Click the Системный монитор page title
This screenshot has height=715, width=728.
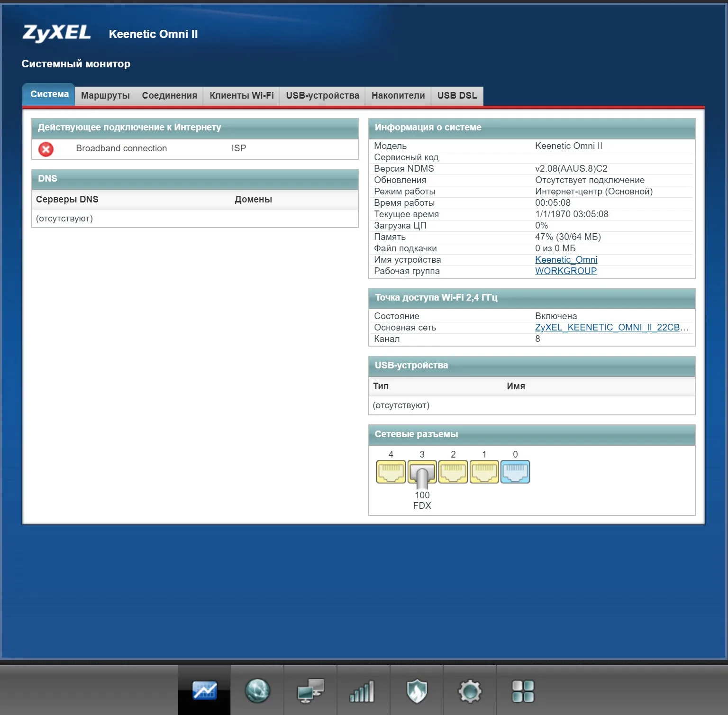[x=76, y=64]
